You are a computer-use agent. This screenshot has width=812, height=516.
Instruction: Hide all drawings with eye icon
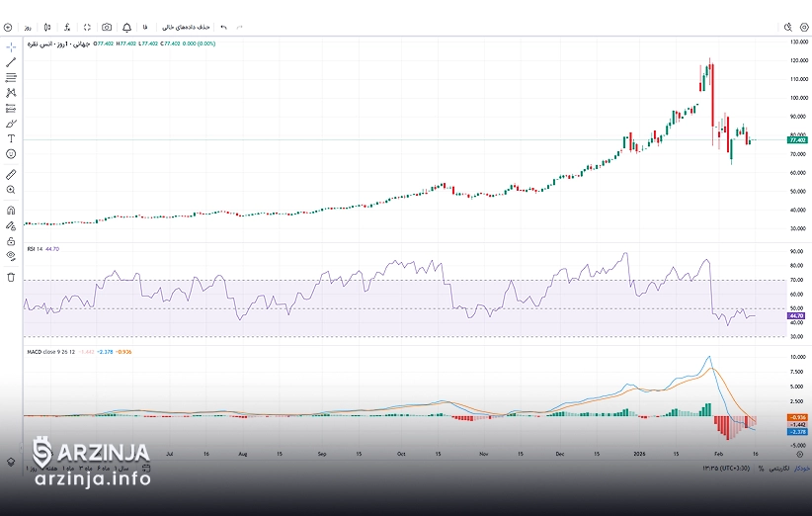coord(11,255)
